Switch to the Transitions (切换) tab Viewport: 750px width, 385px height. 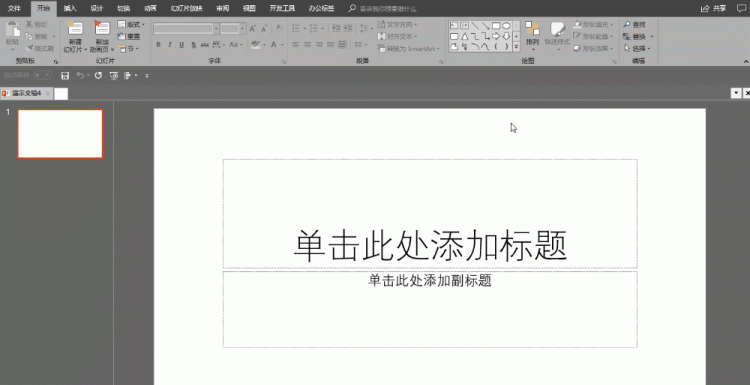(x=123, y=8)
